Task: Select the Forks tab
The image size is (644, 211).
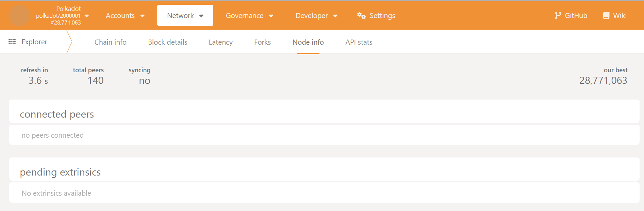Action: click(x=262, y=42)
